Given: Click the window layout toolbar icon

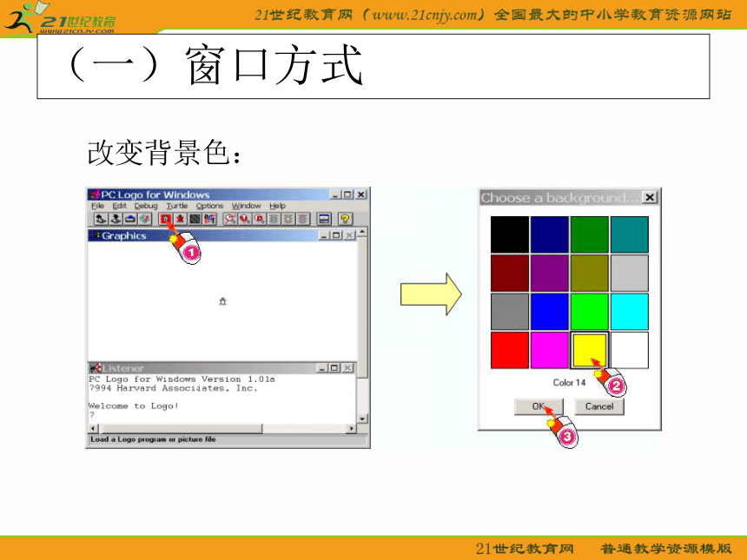Looking at the screenshot, I should (x=324, y=219).
